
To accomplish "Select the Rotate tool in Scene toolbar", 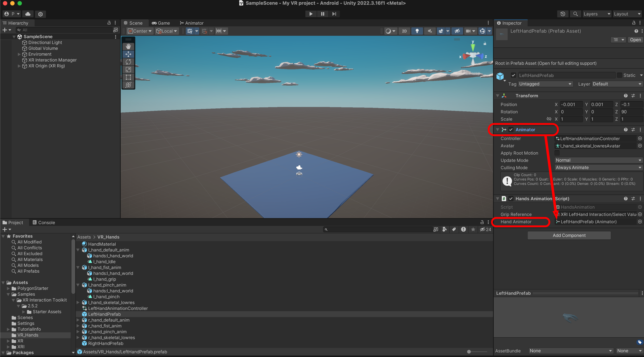I will [x=128, y=62].
